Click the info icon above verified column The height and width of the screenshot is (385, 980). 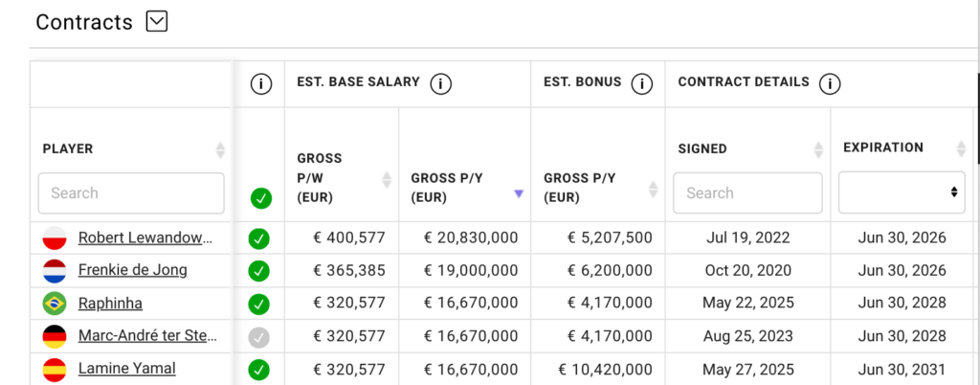point(260,83)
